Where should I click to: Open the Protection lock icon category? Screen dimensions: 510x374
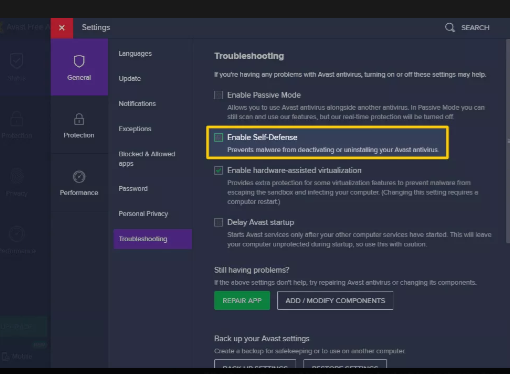click(79, 125)
